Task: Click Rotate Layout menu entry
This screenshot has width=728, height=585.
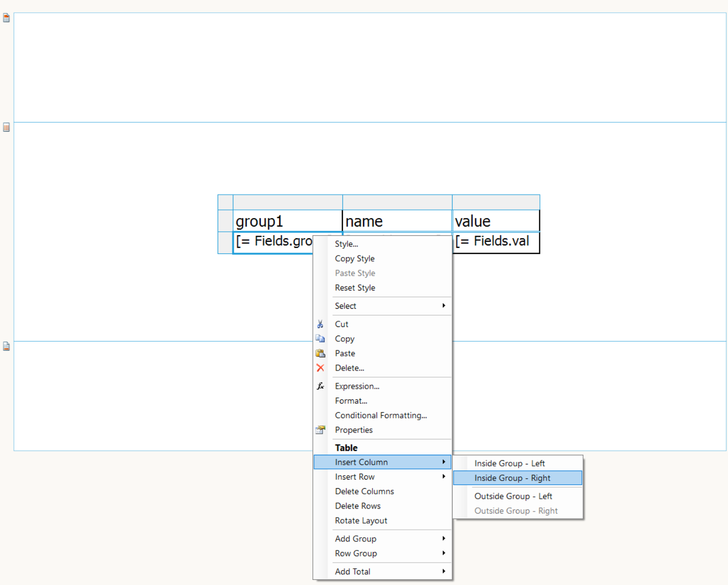Action: 361,521
